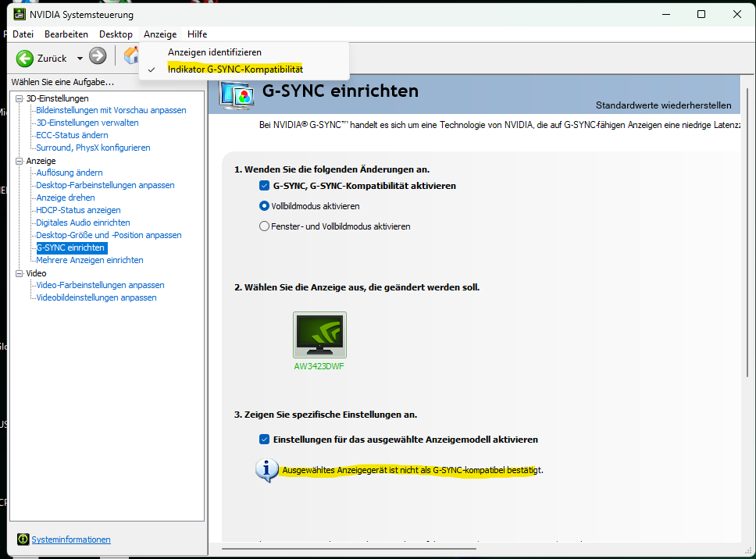Collapse the 3D-Einstellungen tree node
Image resolution: width=756 pixels, height=559 pixels.
coord(20,98)
